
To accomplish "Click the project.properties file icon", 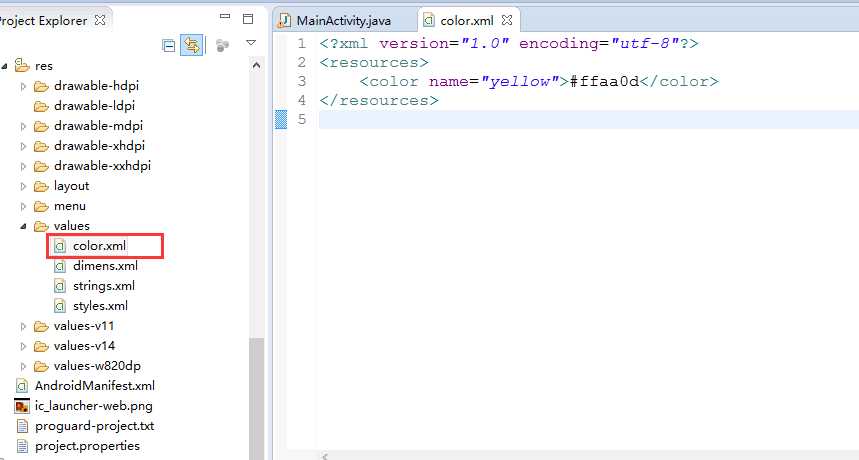I will [22, 446].
